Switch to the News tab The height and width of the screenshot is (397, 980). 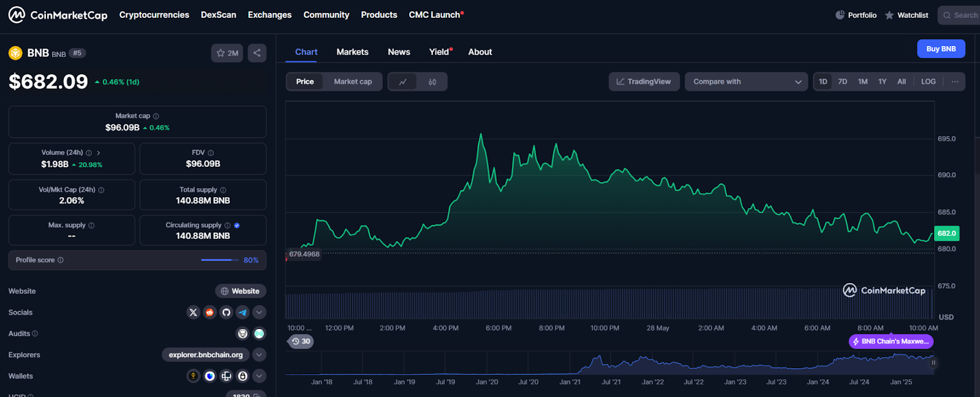[x=399, y=52]
